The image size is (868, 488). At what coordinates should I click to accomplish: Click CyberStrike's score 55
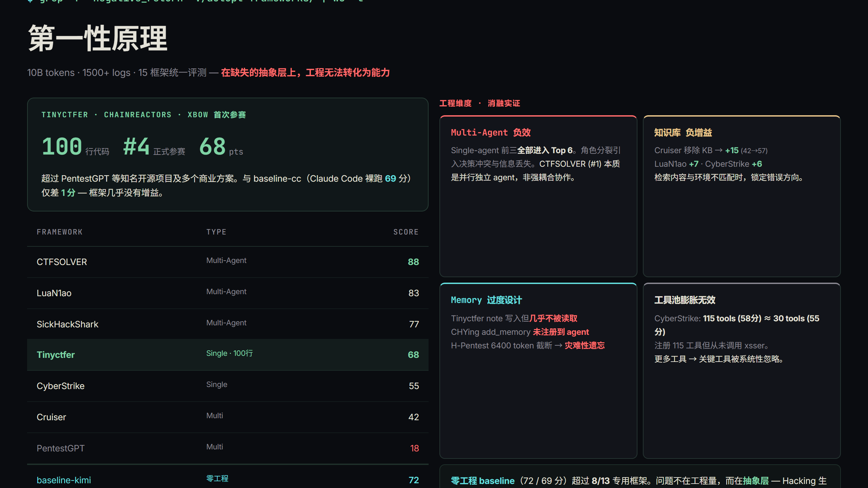pos(414,386)
